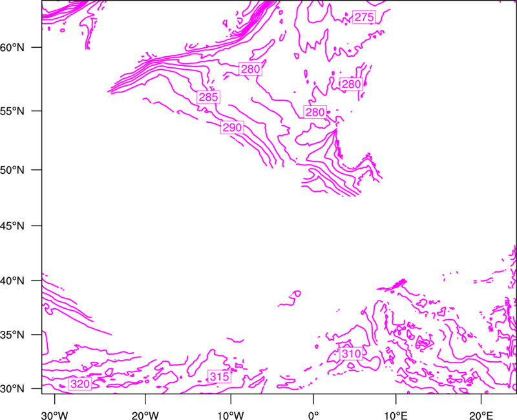Click the 50°N latitude axis label

12,170
